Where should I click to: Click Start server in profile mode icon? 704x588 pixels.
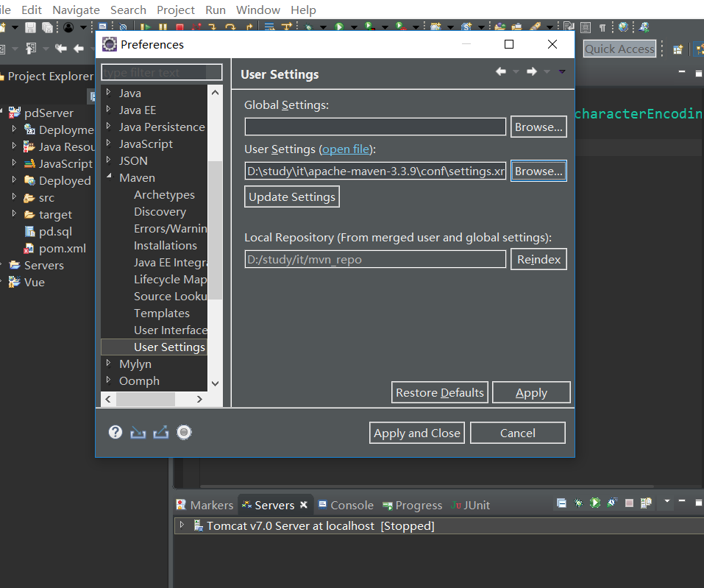pyautogui.click(x=612, y=503)
